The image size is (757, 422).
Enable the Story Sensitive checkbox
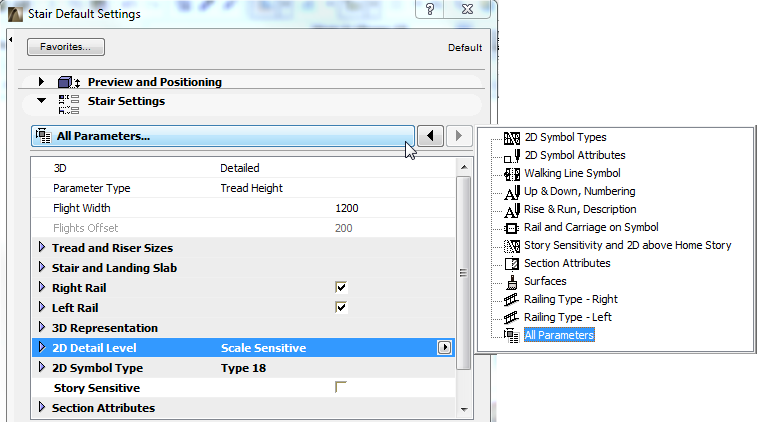click(341, 387)
